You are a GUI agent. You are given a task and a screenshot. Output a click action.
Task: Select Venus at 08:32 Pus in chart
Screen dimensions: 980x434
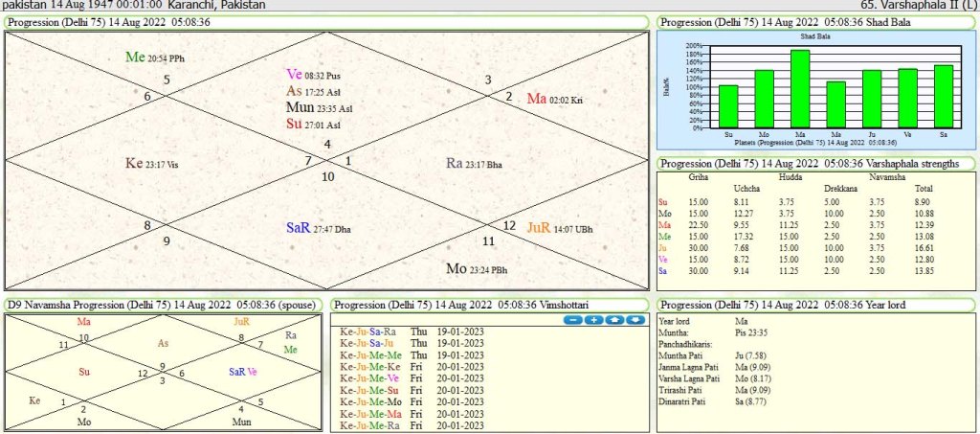click(313, 75)
